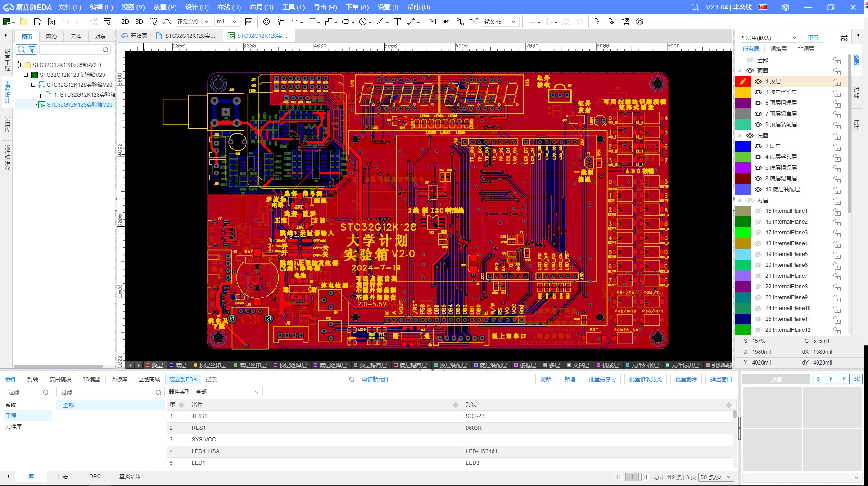Hide the 5 顶层阻焊层 layer
Image resolution: width=868 pixels, height=486 pixels.
[758, 103]
